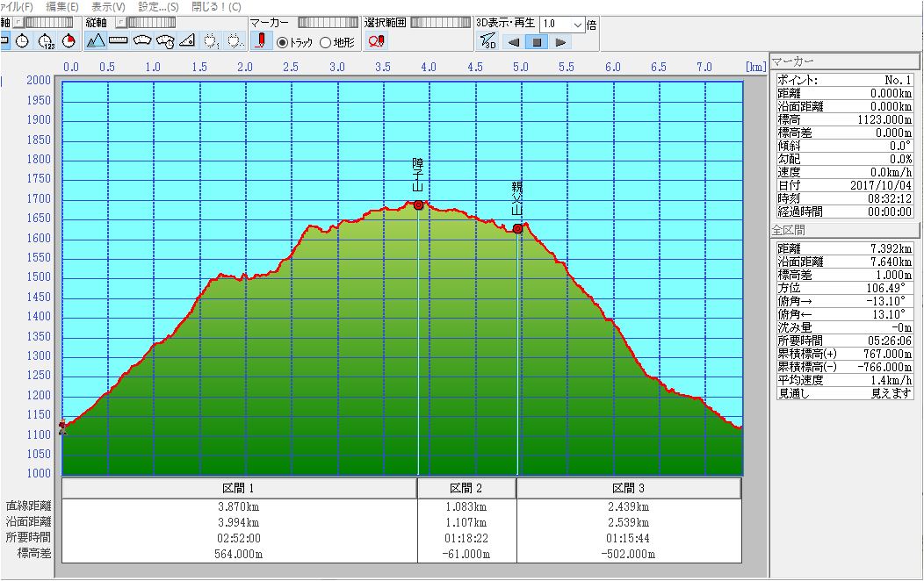The height and width of the screenshot is (581, 924).
Task: Adjust the マーカー slider
Action: coord(328,22)
